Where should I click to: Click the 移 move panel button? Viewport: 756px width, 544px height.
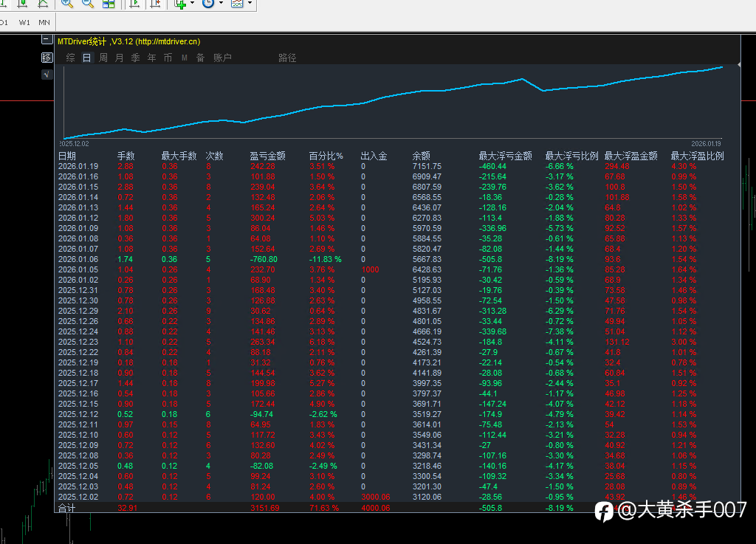point(47,58)
